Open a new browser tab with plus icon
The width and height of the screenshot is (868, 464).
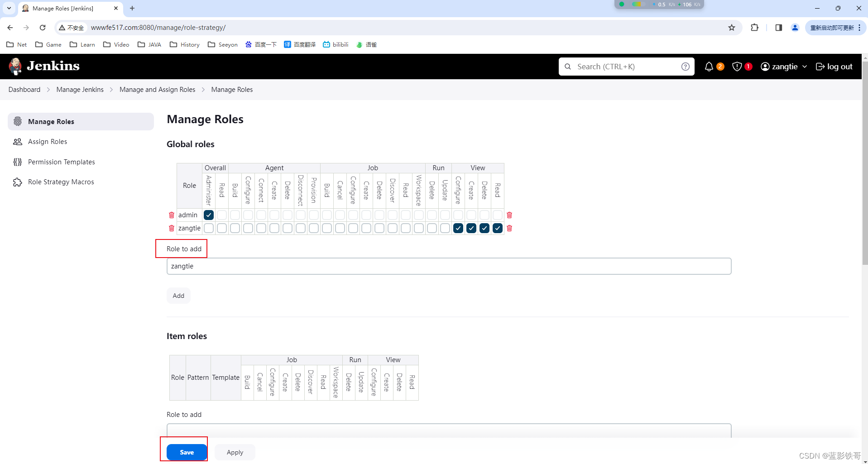[x=132, y=8]
